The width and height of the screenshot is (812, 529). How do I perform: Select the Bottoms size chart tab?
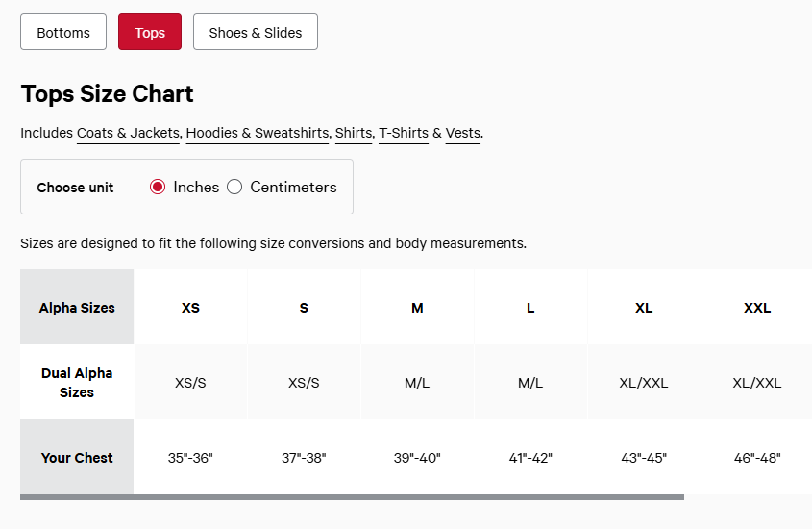(x=63, y=32)
